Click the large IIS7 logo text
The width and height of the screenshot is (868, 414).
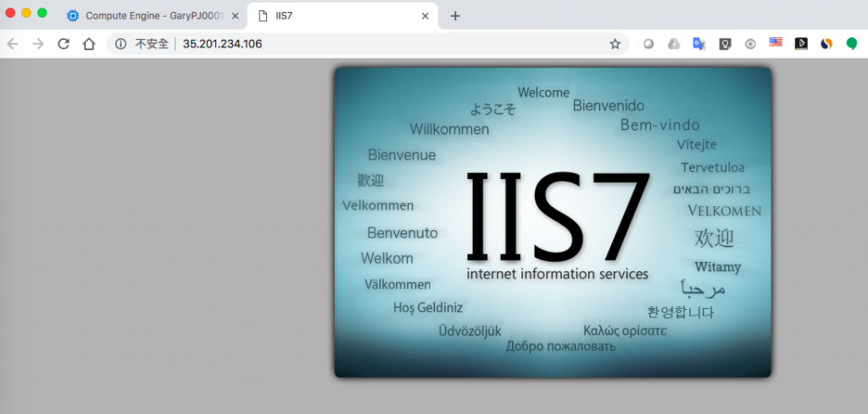558,218
